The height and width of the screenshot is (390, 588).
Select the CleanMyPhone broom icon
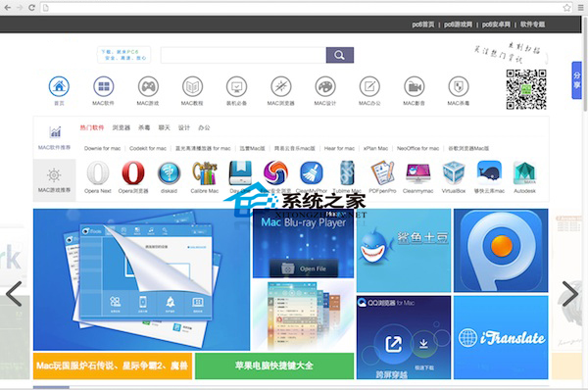[312, 172]
